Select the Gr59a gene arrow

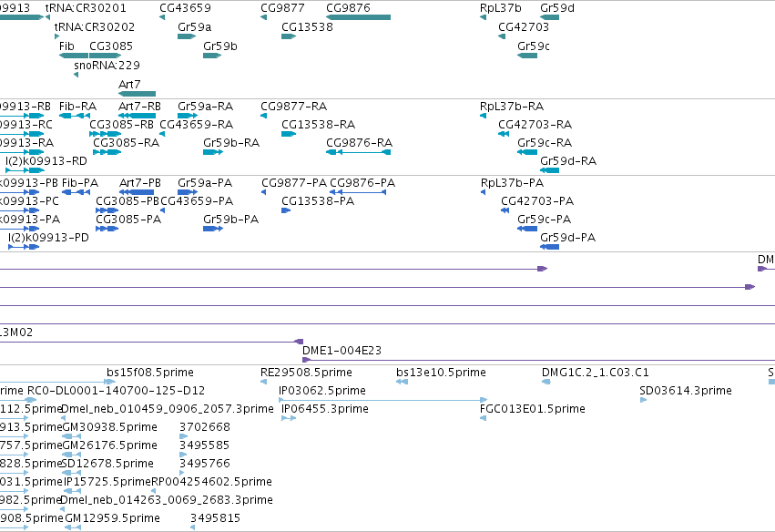point(187,36)
